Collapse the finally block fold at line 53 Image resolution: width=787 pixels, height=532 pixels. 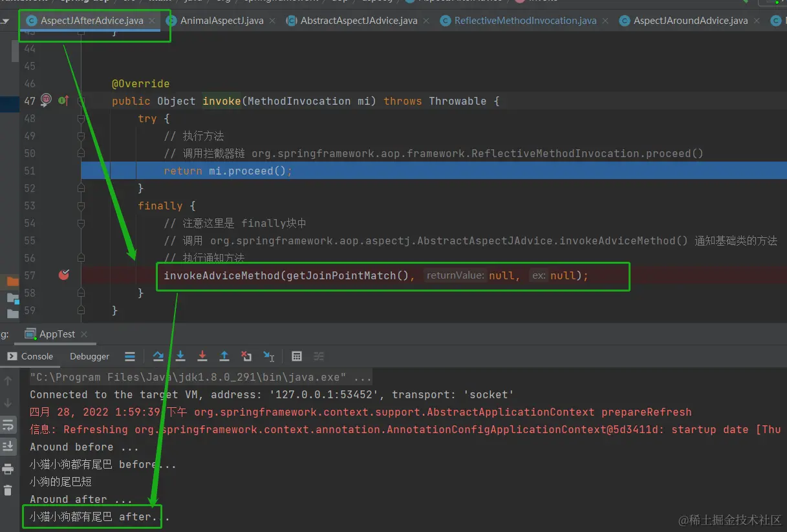pos(81,206)
